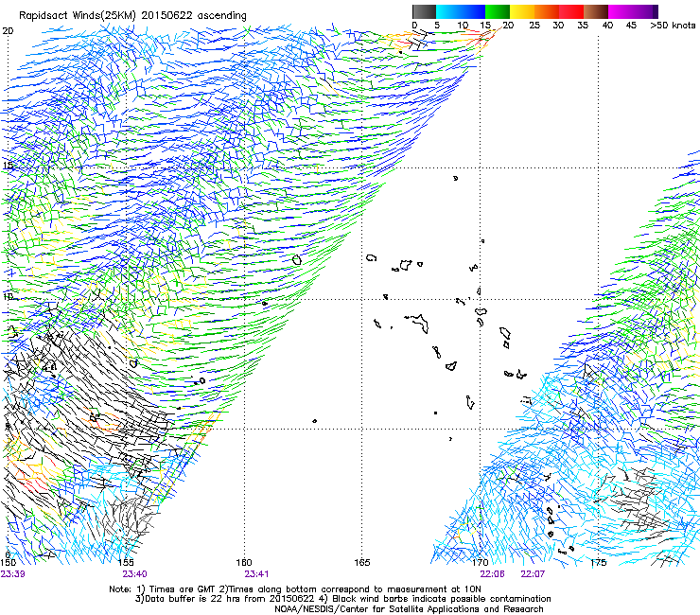Click the '23:39' overpass time label
Viewport: 700px width, 615px height.
(x=12, y=574)
